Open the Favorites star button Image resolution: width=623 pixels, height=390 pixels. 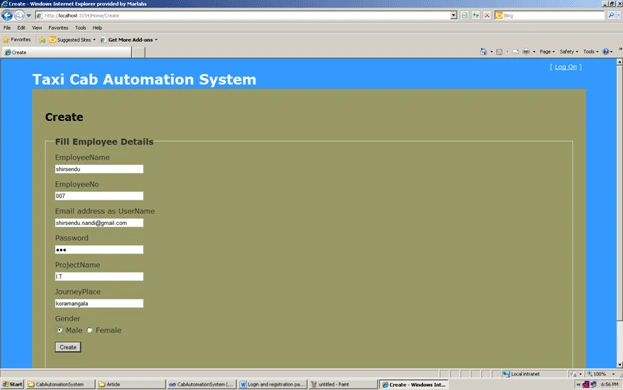(17, 40)
